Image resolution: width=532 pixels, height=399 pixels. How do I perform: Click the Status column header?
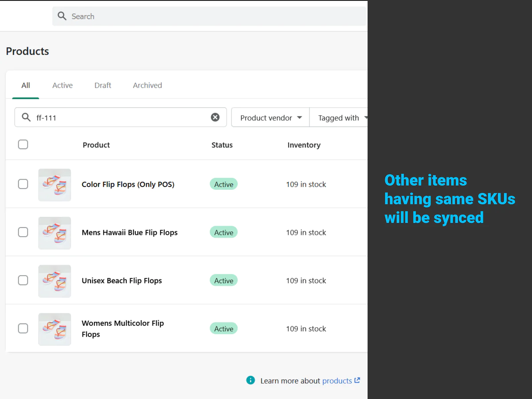pos(222,145)
